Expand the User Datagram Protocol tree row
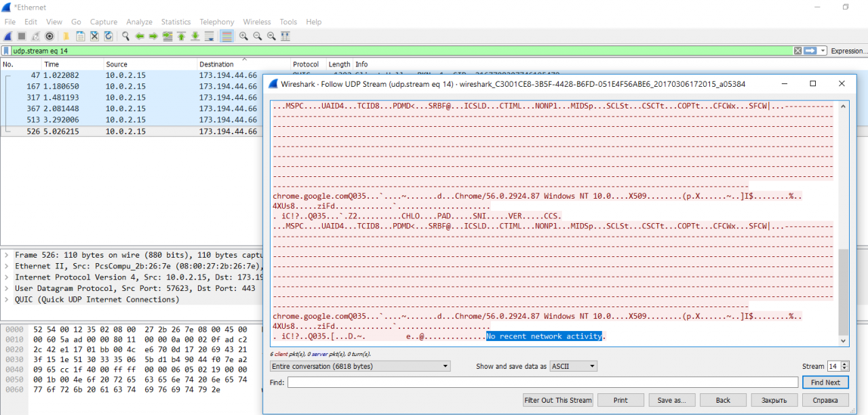Screen dimensions: 868x415 pos(6,288)
